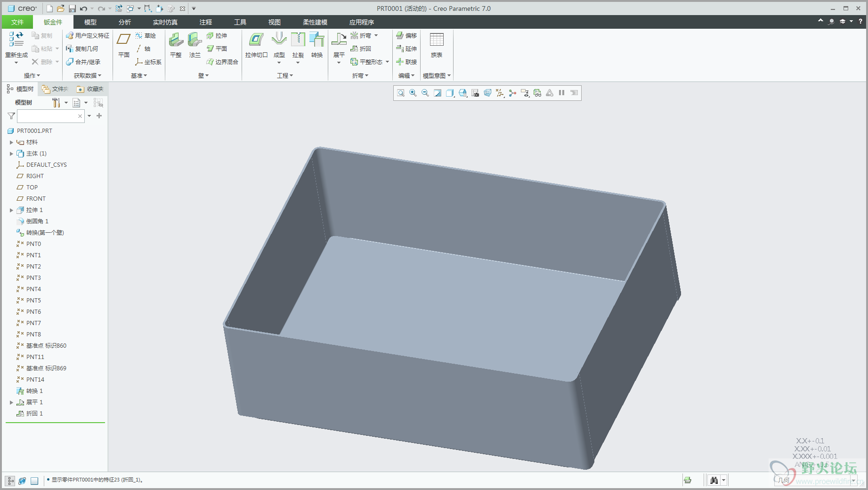
Task: Click the Bend Back (折回) tool
Action: [x=361, y=49]
